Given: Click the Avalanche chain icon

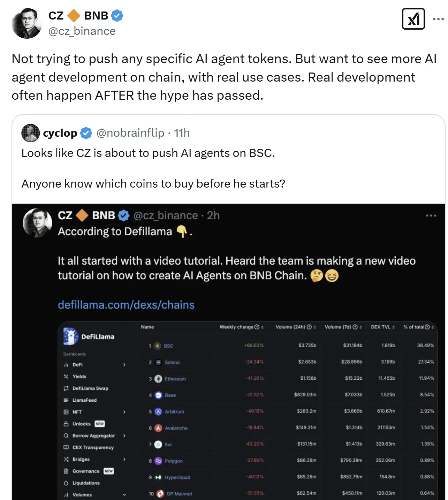Looking at the screenshot, I should tap(158, 428).
